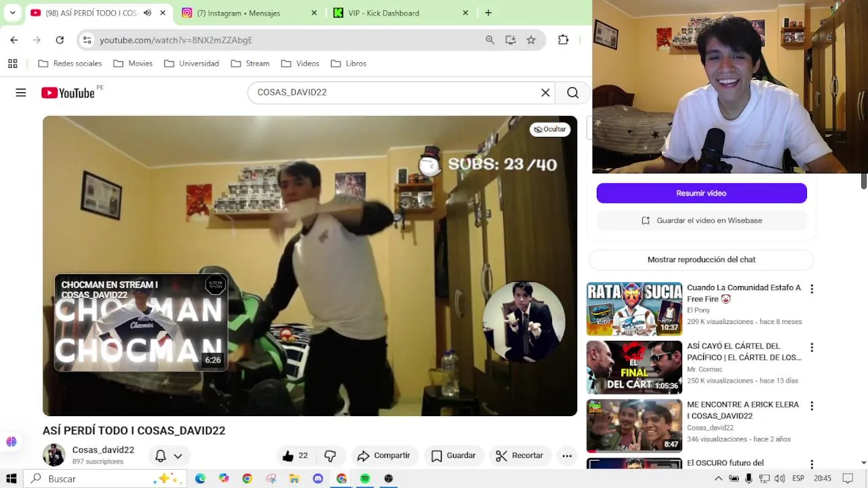Close the Kick Dashboard tab
Viewport: 868px width, 488px height.
[x=465, y=13]
